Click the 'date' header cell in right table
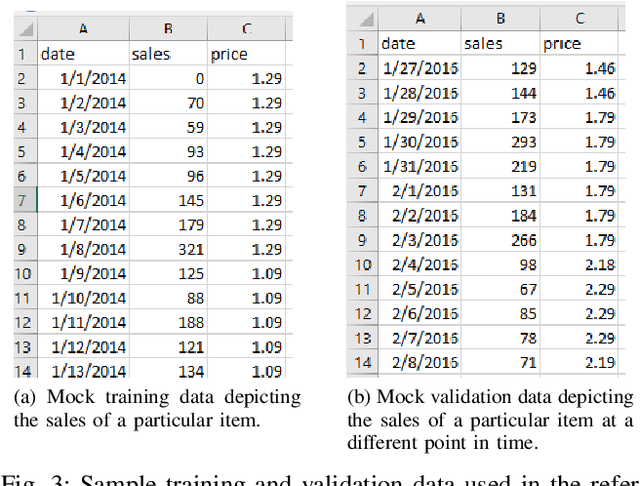 click(419, 44)
